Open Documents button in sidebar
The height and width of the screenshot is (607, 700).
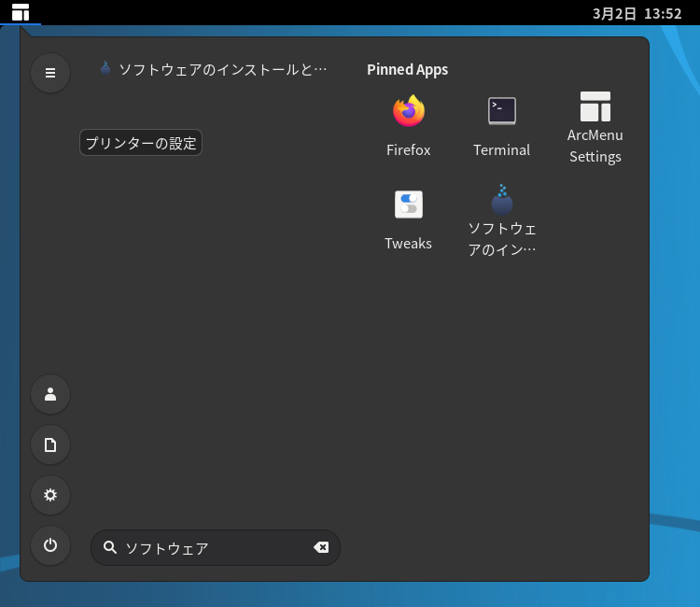pyautogui.click(x=50, y=445)
